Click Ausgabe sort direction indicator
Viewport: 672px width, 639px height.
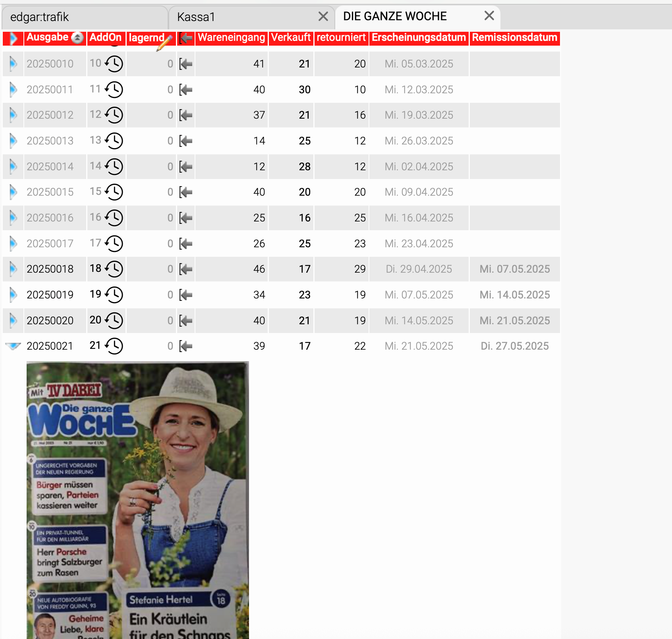pos(77,38)
